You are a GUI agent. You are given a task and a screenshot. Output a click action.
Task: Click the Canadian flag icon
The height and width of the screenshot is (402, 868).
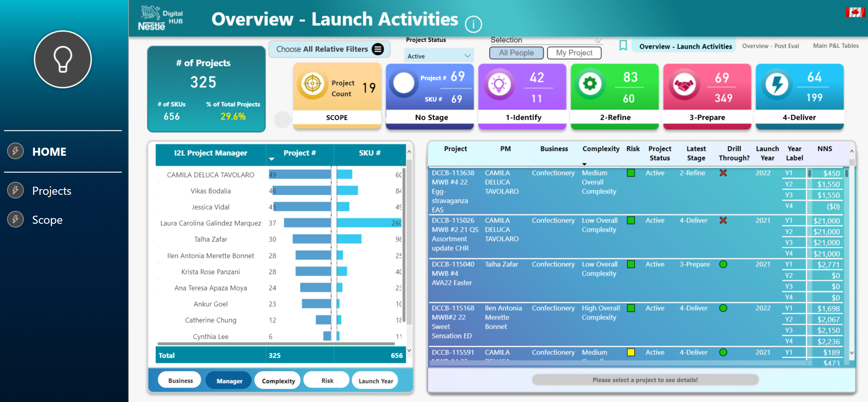point(855,12)
